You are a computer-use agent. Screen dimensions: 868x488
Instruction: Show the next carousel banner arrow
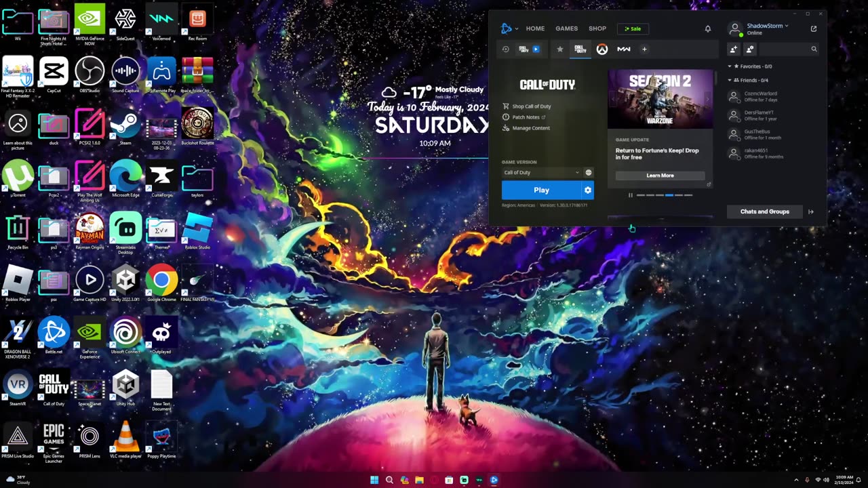707,99
